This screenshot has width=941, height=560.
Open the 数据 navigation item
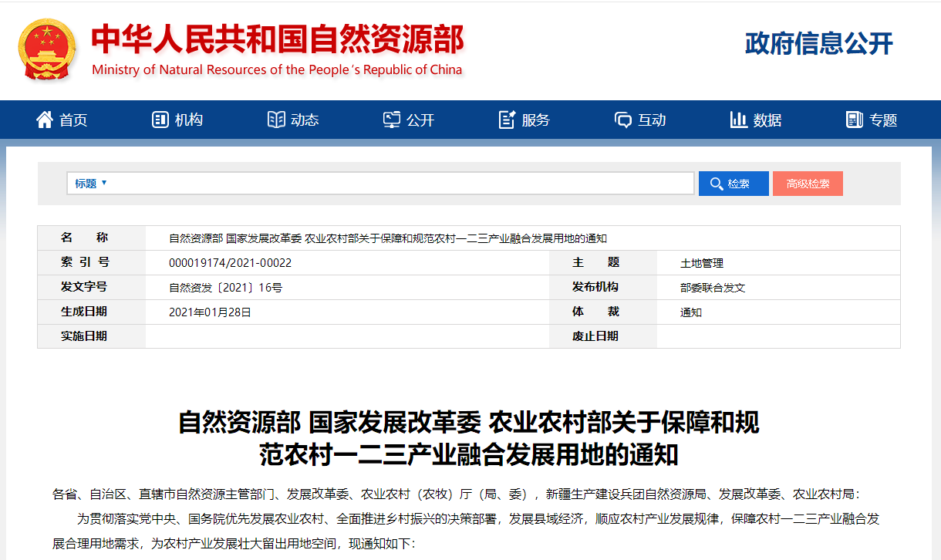click(756, 120)
